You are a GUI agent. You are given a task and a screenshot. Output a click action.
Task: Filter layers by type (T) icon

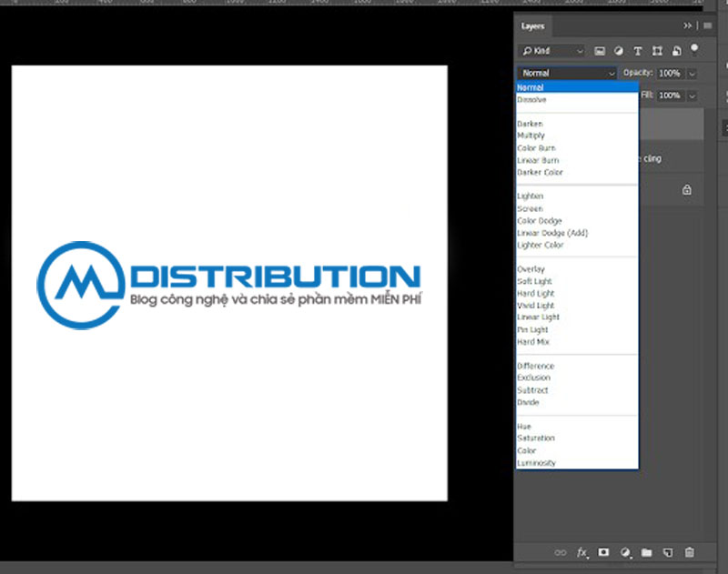point(637,51)
